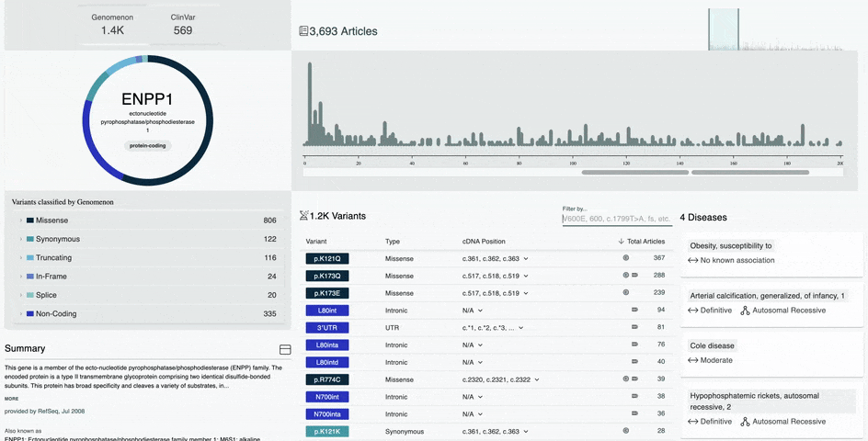This screenshot has height=441, width=868.
Task: Click the highlighted range in the mini overview chart
Action: pyautogui.click(x=724, y=29)
